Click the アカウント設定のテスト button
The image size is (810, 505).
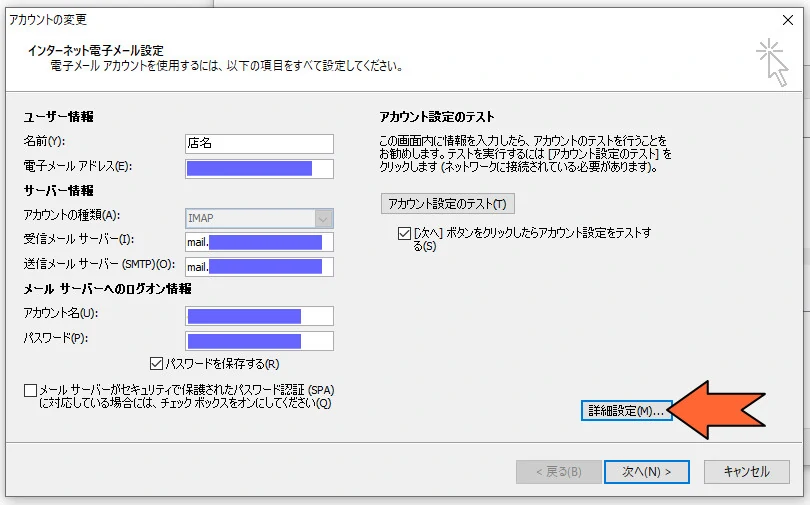pyautogui.click(x=448, y=204)
